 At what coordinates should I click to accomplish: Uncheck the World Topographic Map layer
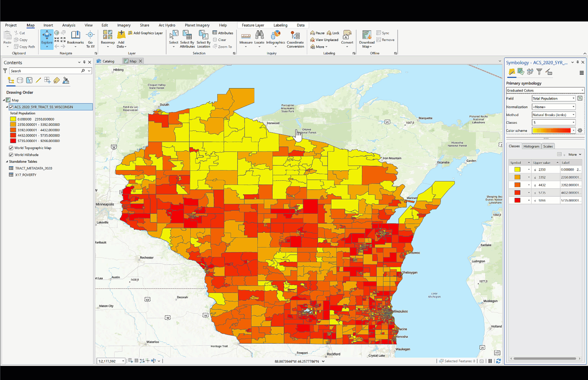(x=11, y=148)
